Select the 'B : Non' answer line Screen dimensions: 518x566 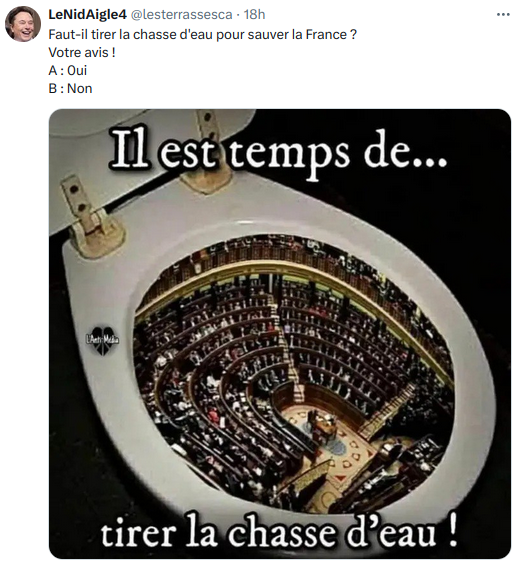(x=70, y=88)
